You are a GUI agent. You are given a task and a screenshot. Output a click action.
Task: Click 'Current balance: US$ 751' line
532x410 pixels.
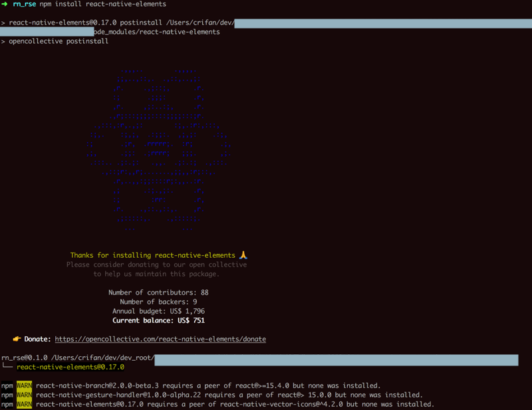click(x=158, y=320)
